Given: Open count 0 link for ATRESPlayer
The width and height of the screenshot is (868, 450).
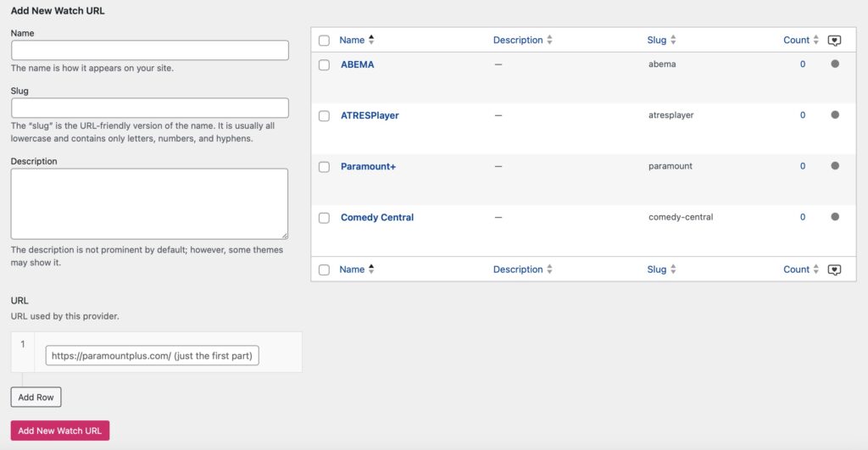Looking at the screenshot, I should [803, 114].
